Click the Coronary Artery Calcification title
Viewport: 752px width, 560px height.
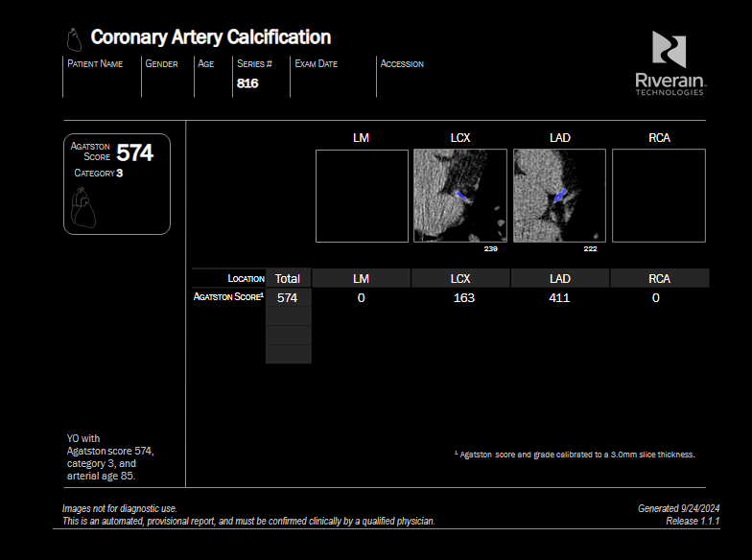click(x=211, y=36)
